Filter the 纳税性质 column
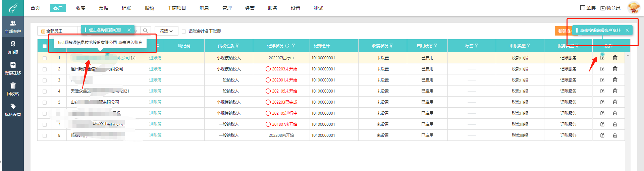 [237, 46]
